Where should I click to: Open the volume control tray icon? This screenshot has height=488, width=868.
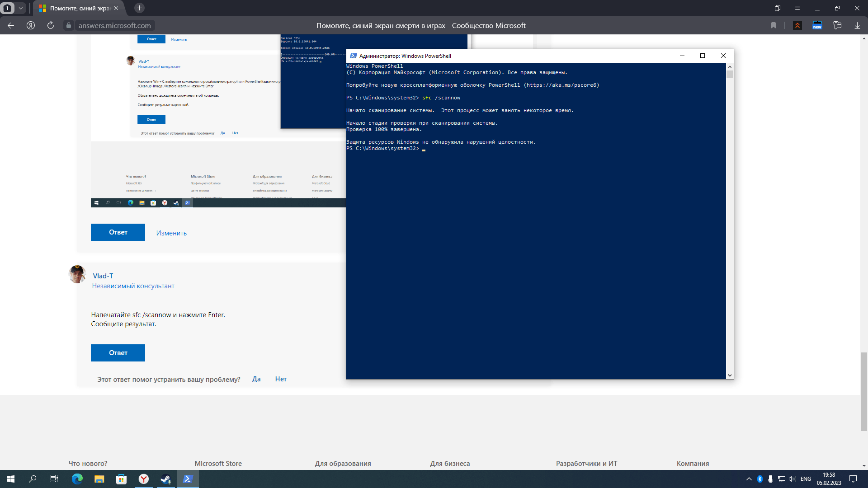[x=792, y=479]
